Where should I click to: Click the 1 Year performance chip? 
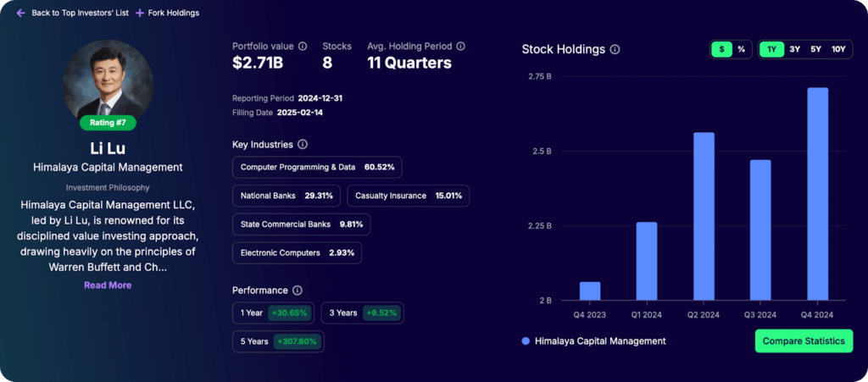274,313
